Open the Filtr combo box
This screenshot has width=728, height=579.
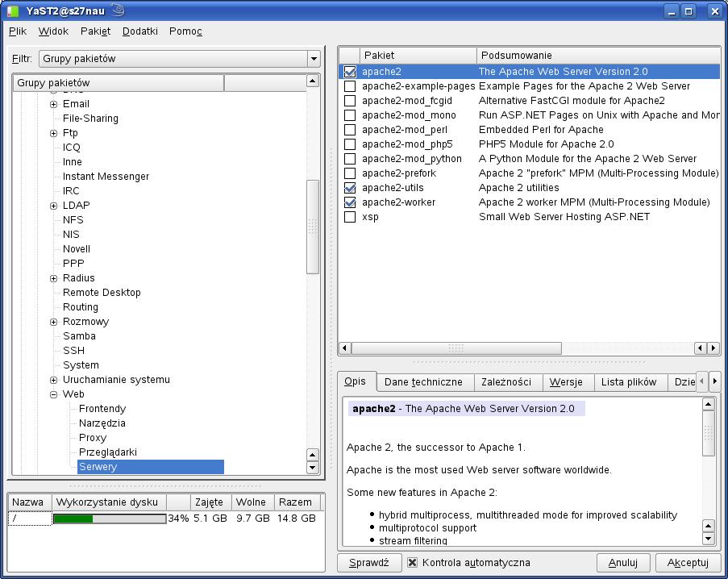[180, 59]
